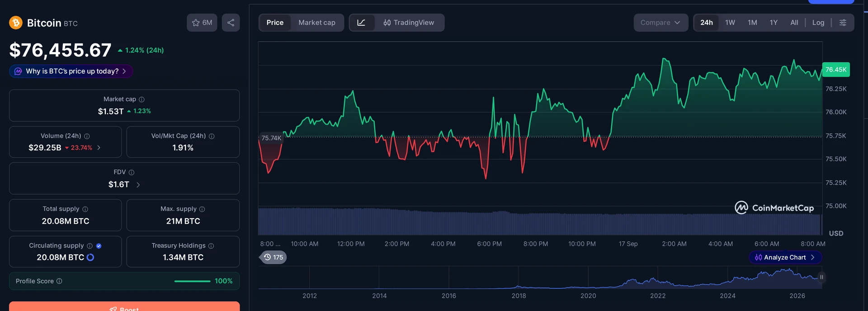Click the 1.24% (24h) change text
This screenshot has width=868, height=311.
144,50
